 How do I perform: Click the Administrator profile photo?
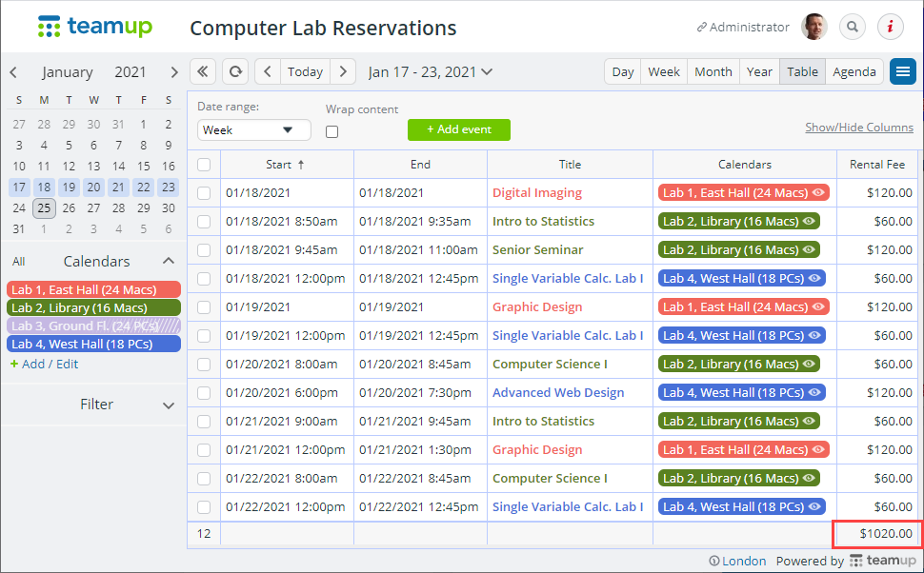click(x=814, y=27)
